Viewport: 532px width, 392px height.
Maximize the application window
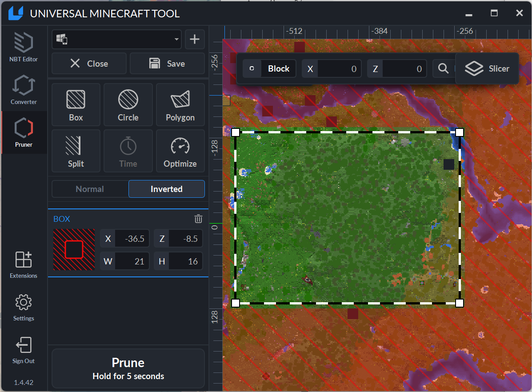point(494,13)
